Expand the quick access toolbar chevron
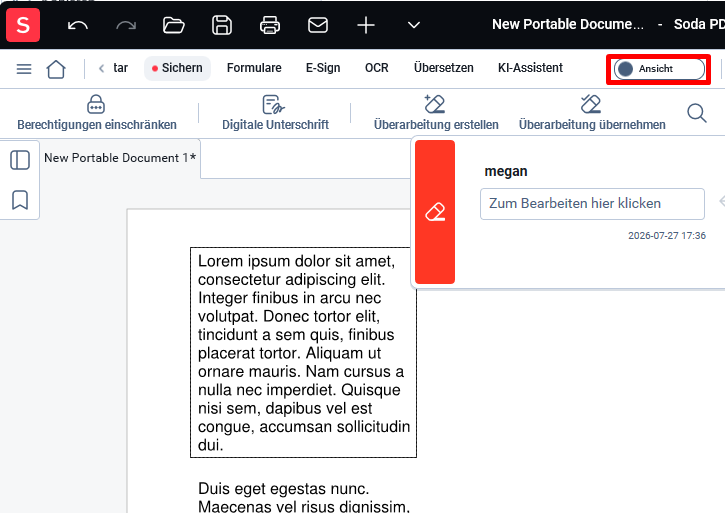Image resolution: width=725 pixels, height=513 pixels. (x=414, y=25)
